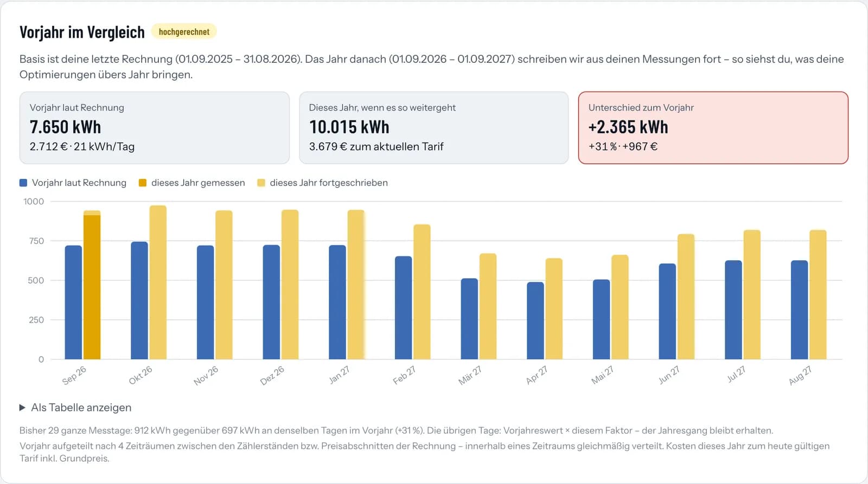Click the blue Vorjahr bar for Okt 26
Viewport: 868px width, 484px height.
click(139, 300)
